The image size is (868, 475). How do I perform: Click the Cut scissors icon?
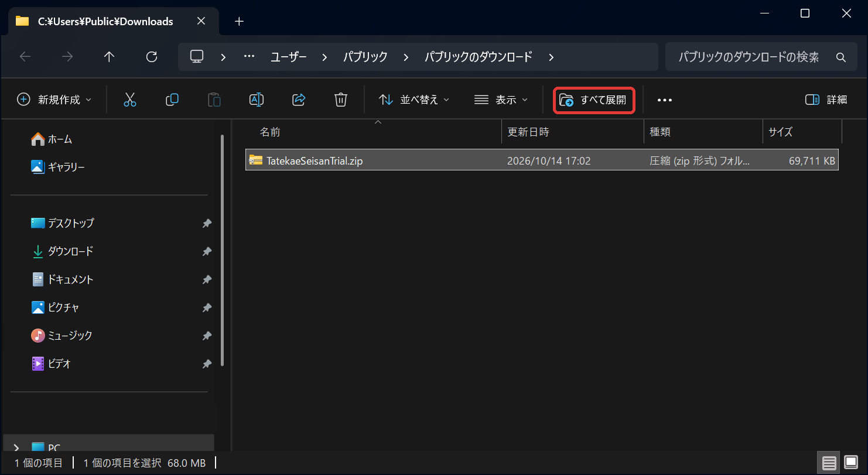point(130,100)
